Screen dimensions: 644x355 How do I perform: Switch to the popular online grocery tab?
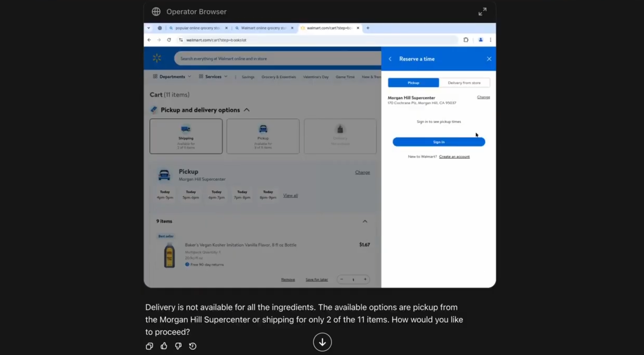coord(197,28)
